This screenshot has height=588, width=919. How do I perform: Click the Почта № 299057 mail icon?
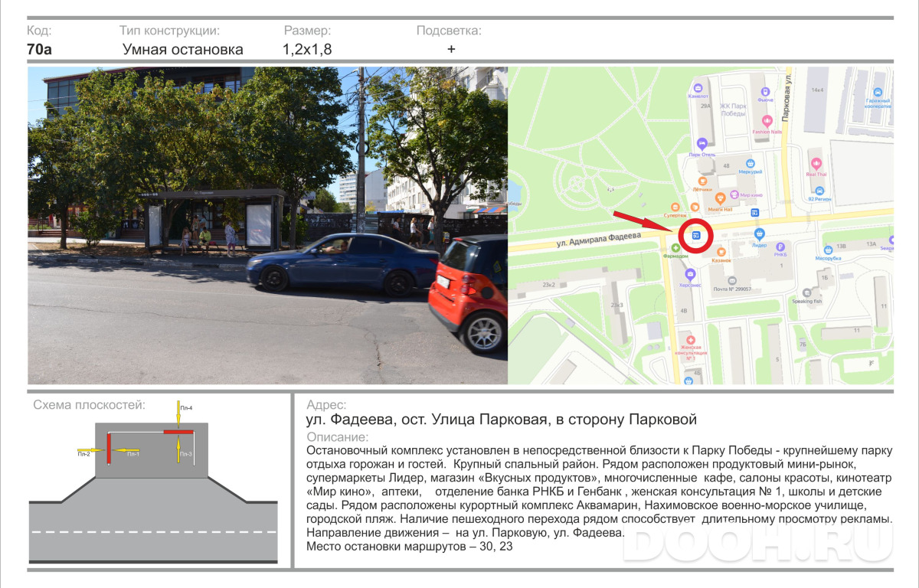[731, 279]
